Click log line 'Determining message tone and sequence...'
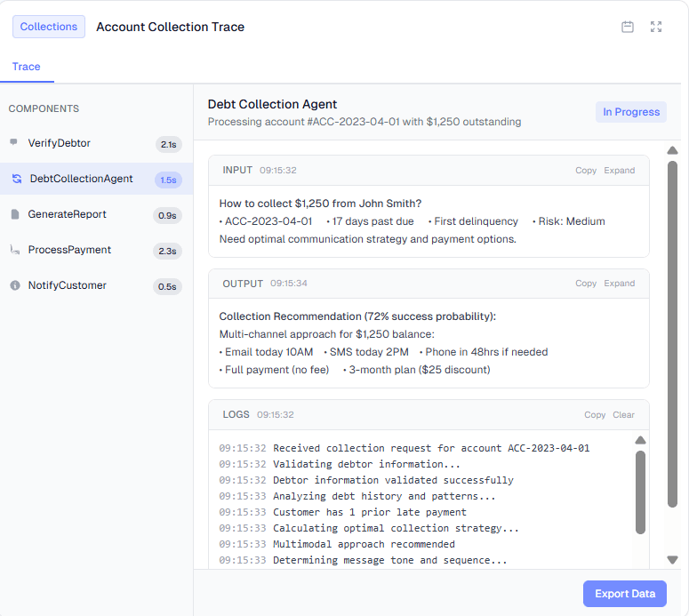 (x=364, y=560)
